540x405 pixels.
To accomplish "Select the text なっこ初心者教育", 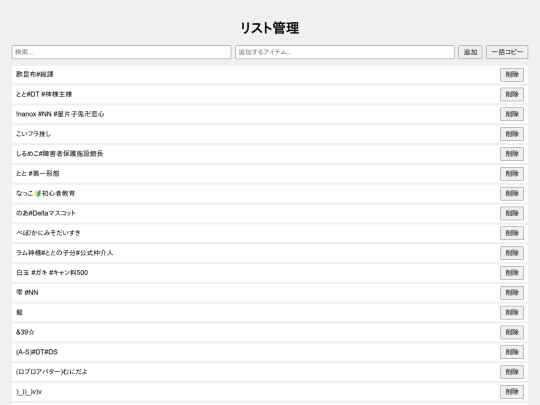I will click(45, 193).
